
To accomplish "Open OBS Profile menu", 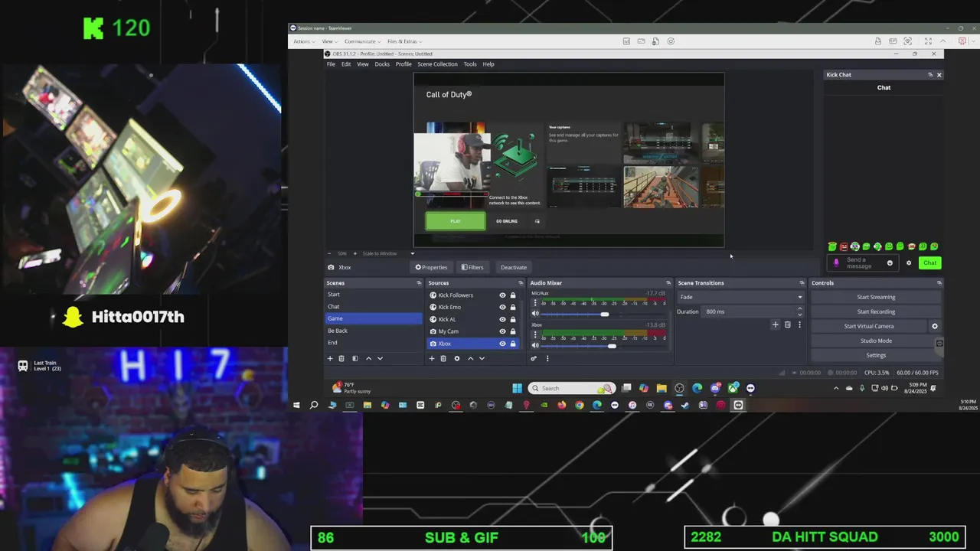I will [403, 64].
